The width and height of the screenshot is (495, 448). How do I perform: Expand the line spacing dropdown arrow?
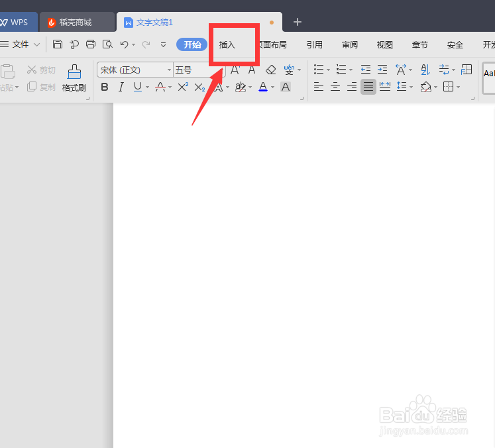click(411, 87)
